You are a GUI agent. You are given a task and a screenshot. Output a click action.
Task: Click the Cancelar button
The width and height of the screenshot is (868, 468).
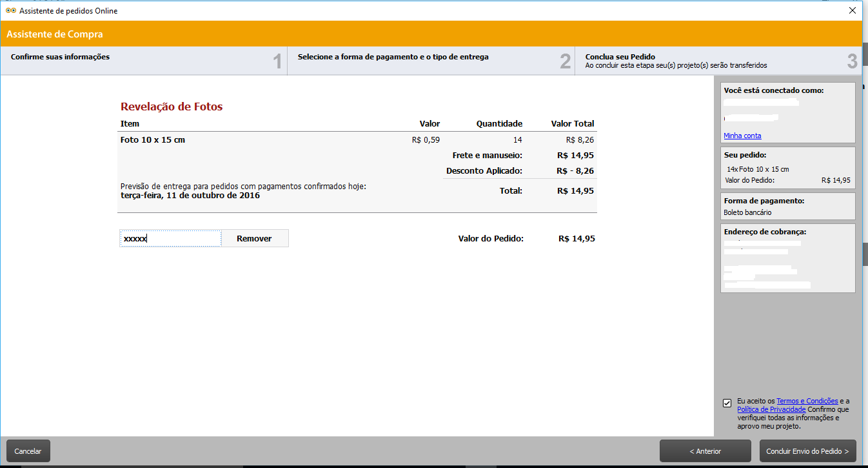point(28,451)
